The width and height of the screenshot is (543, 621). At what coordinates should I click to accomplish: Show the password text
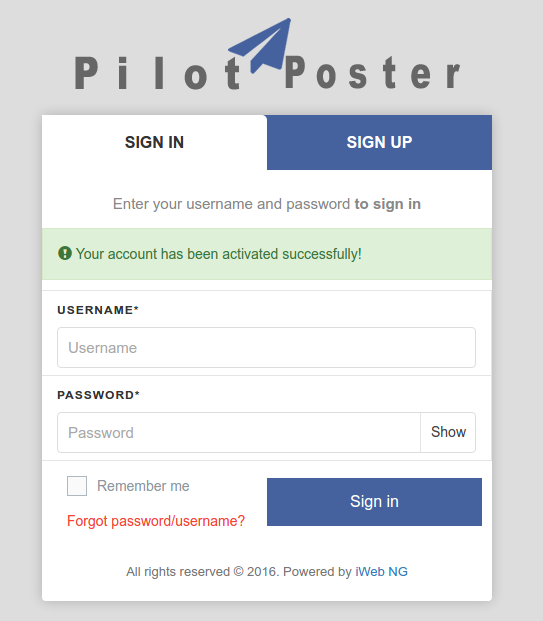(448, 432)
